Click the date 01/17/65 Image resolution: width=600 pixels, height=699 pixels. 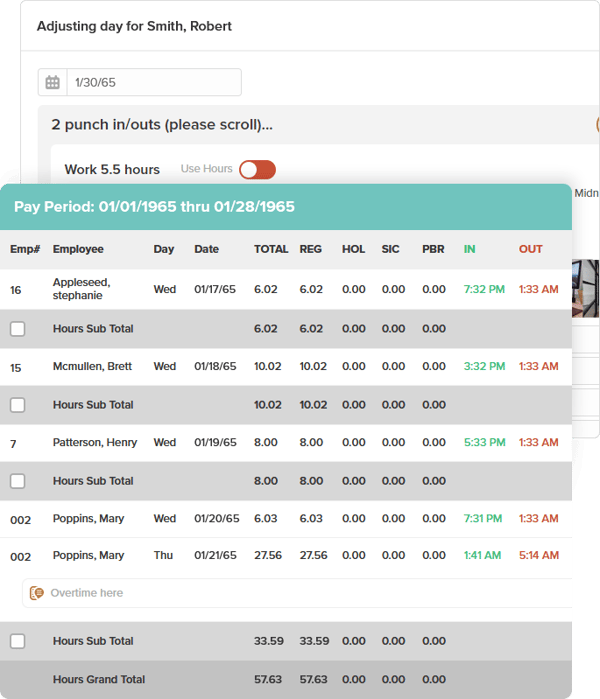215,289
